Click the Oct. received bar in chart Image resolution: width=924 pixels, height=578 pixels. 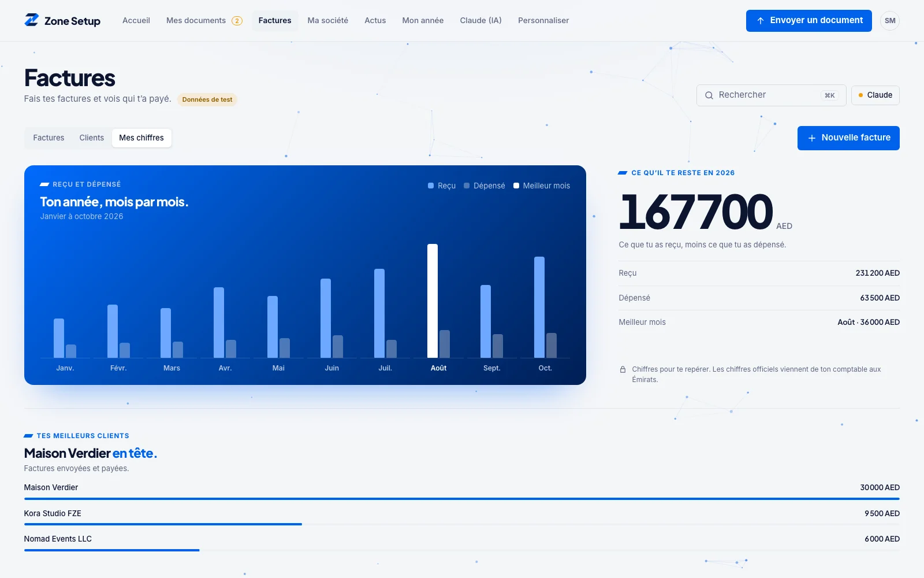pos(539,307)
